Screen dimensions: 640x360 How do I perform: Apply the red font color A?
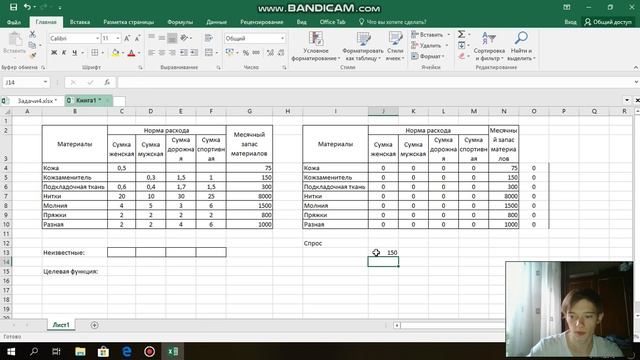click(x=131, y=53)
